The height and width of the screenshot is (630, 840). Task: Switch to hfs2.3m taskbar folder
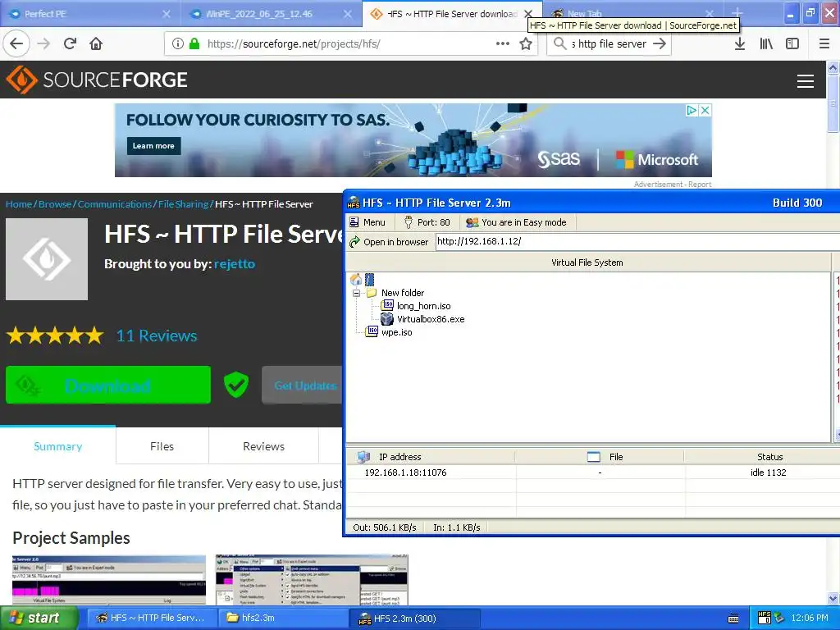pyautogui.click(x=282, y=618)
